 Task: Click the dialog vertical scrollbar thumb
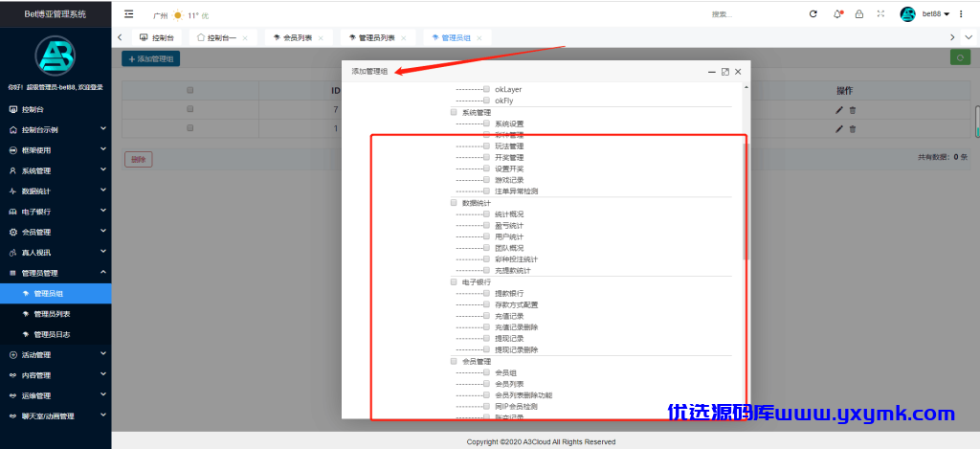point(745,200)
